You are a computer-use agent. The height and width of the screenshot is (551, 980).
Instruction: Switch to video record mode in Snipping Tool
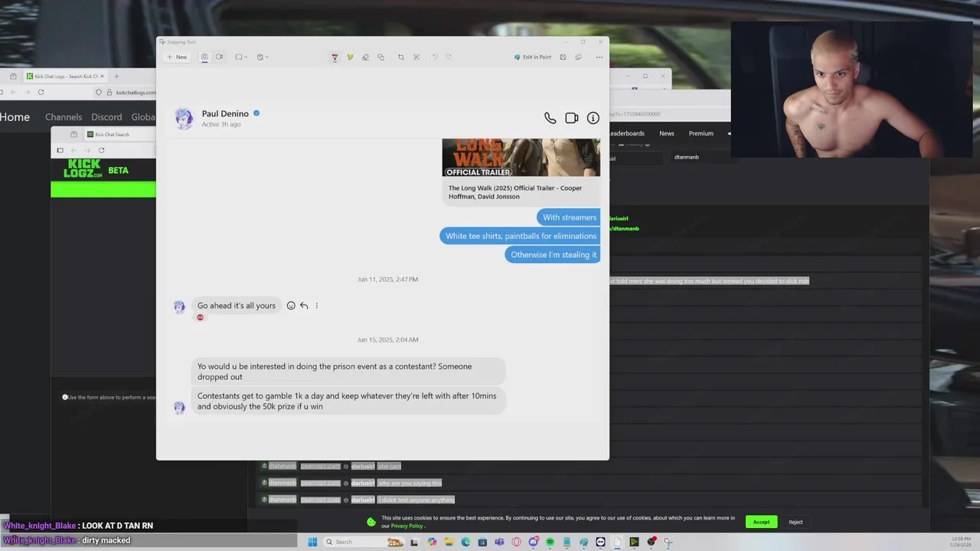click(x=219, y=57)
